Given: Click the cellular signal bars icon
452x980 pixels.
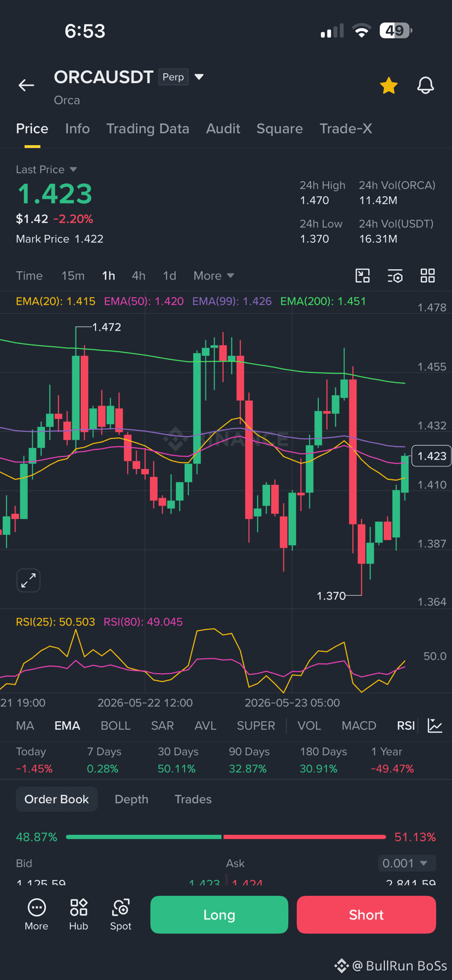Looking at the screenshot, I should (x=332, y=31).
